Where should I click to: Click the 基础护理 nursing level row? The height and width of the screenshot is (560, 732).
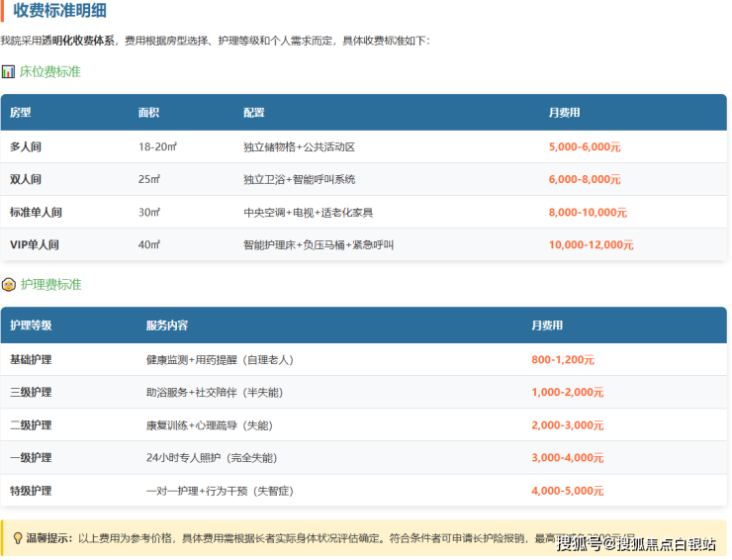[31, 359]
